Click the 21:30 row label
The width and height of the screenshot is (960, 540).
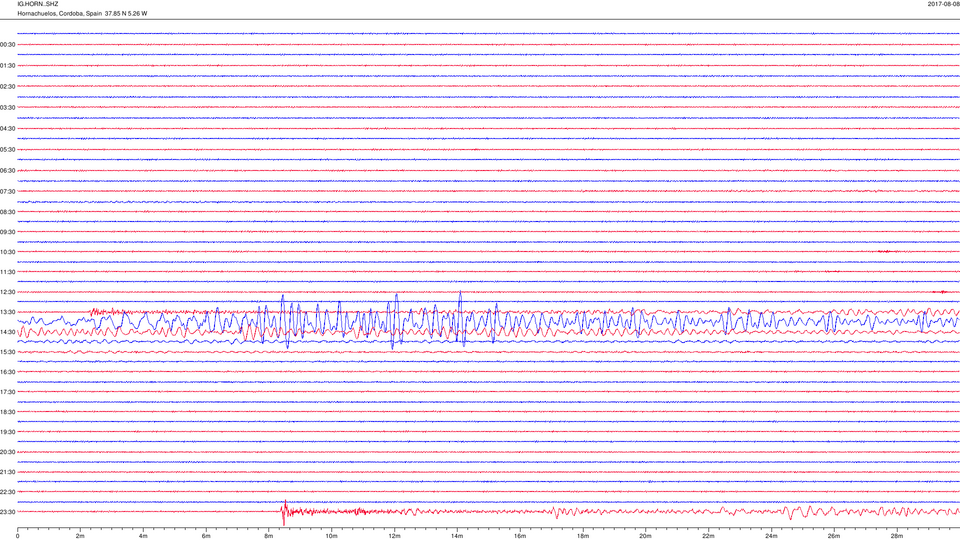click(x=7, y=472)
